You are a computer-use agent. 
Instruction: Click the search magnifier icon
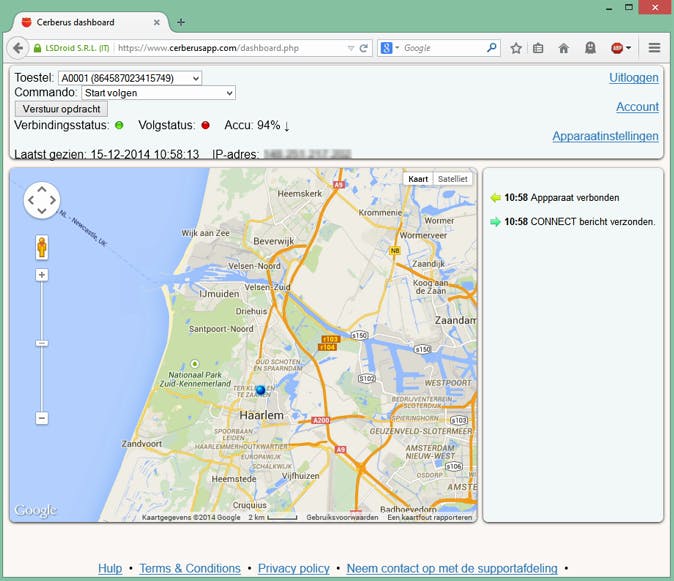(491, 48)
